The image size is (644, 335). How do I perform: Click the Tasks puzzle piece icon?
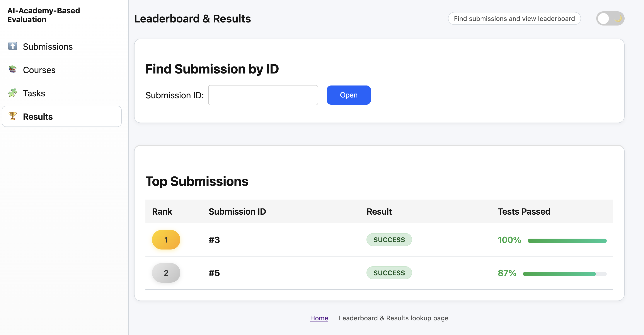pyautogui.click(x=12, y=93)
